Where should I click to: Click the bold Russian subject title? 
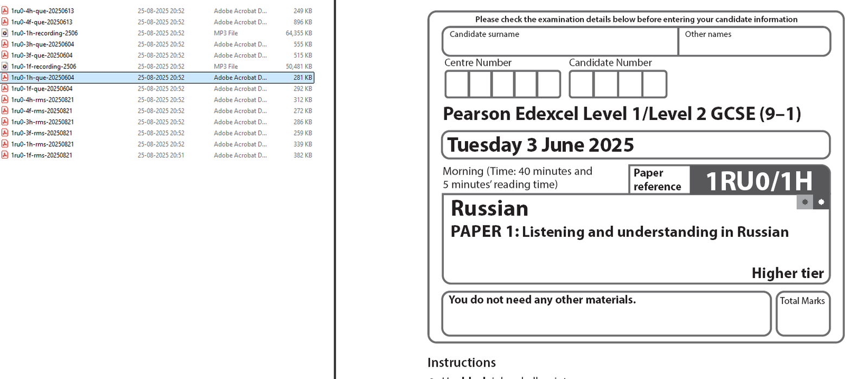click(489, 209)
